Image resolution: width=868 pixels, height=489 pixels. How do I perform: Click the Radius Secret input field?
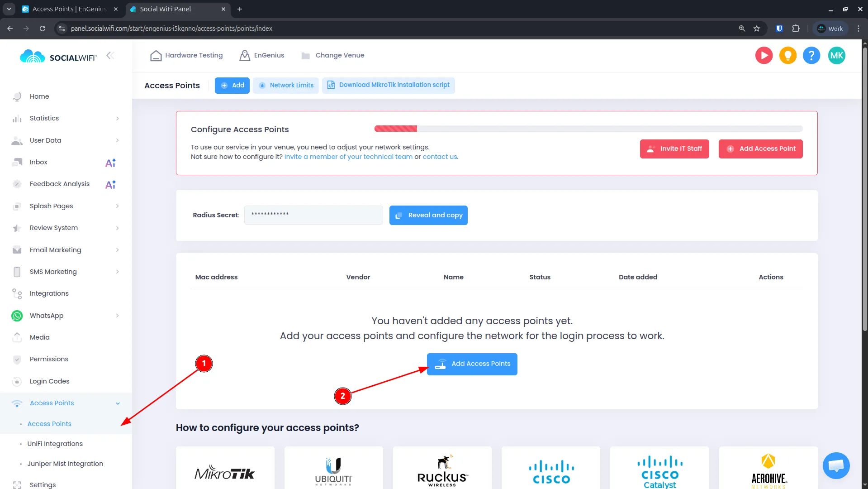coord(313,215)
